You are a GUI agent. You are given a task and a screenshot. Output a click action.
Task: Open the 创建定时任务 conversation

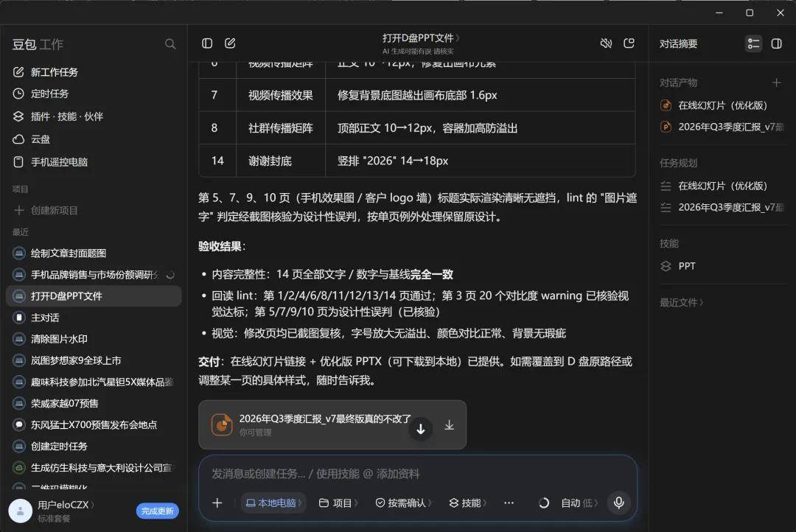click(94, 447)
